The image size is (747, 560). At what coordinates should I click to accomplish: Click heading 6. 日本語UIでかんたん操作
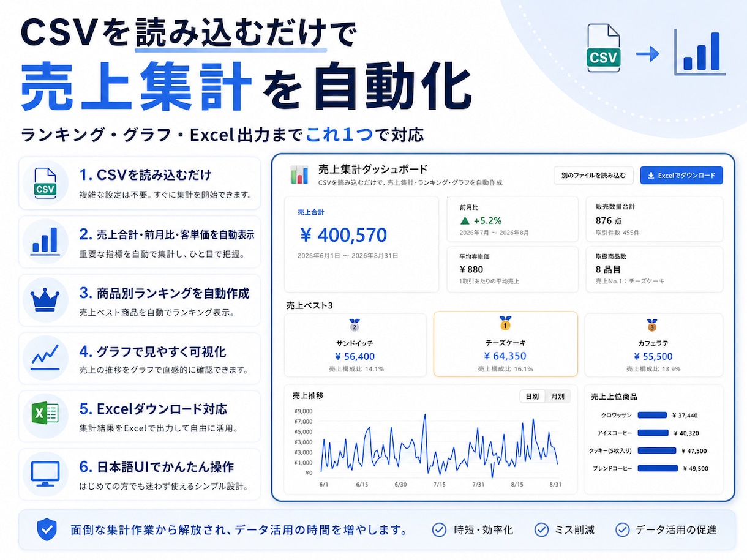(157, 467)
